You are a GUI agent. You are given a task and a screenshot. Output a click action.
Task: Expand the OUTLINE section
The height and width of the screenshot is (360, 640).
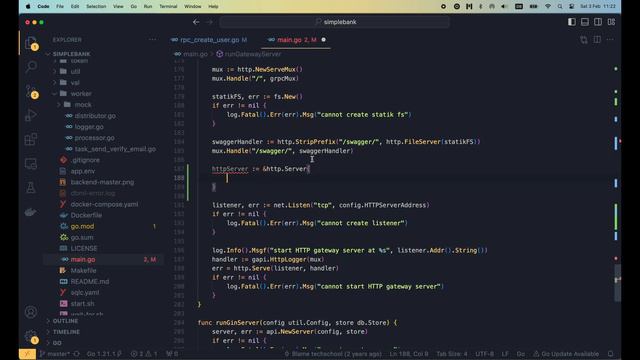(65, 321)
